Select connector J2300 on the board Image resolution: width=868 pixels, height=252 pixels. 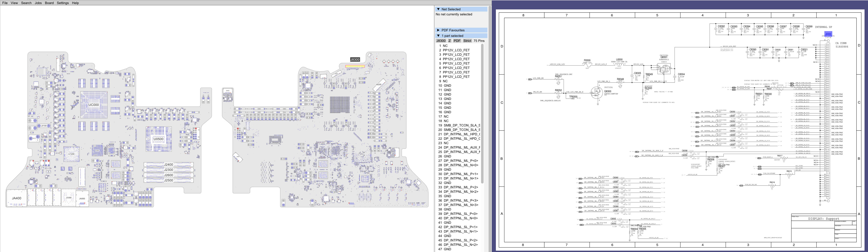click(x=168, y=170)
